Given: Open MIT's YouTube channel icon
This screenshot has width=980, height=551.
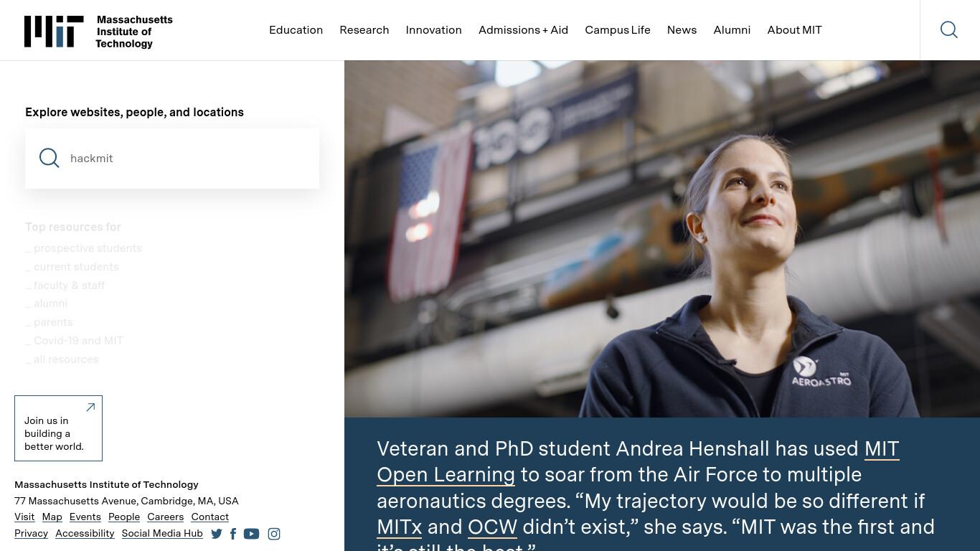Looking at the screenshot, I should click(251, 534).
